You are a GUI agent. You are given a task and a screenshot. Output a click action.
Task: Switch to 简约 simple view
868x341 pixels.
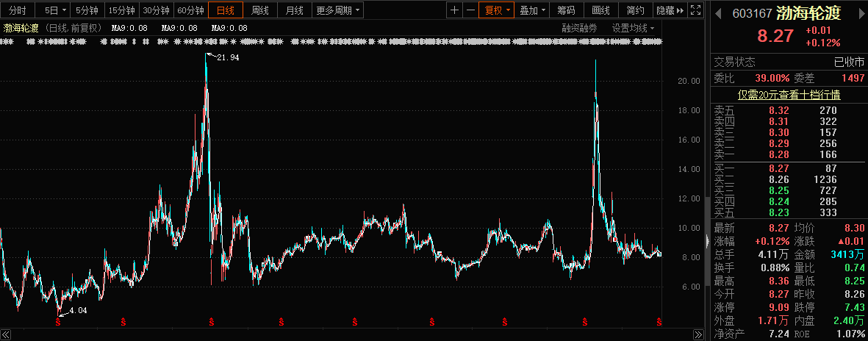pos(636,10)
